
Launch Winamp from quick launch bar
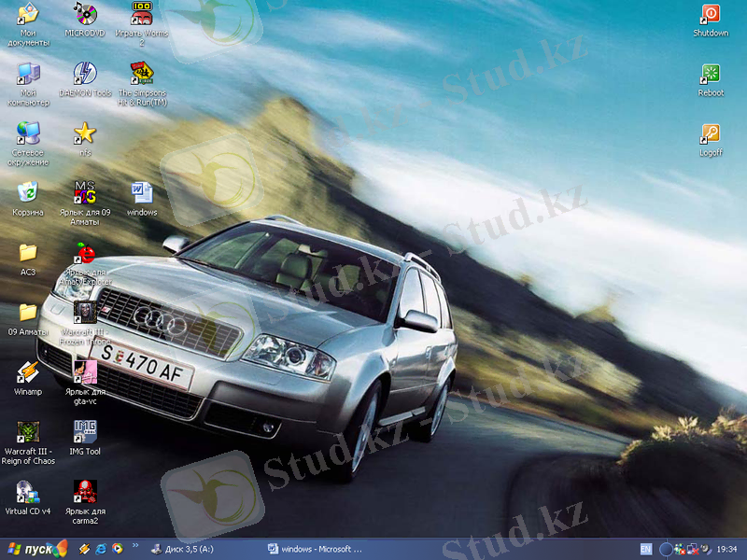click(84, 549)
